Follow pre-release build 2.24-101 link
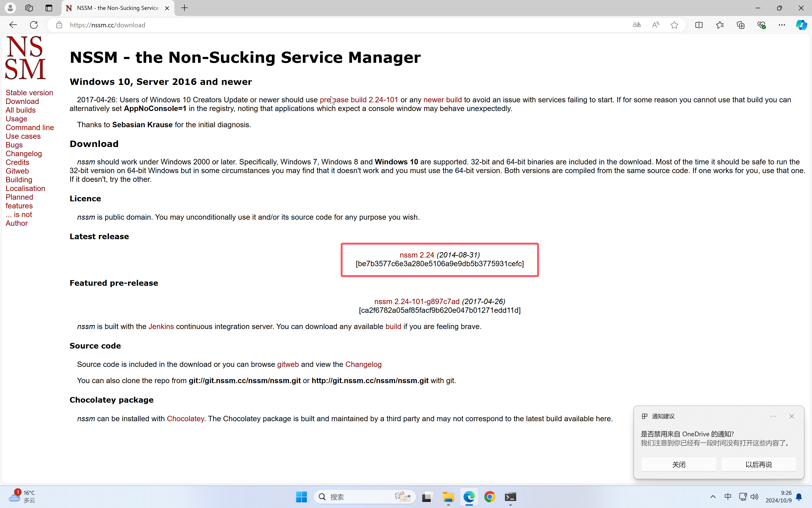The image size is (812, 508). 359,100
